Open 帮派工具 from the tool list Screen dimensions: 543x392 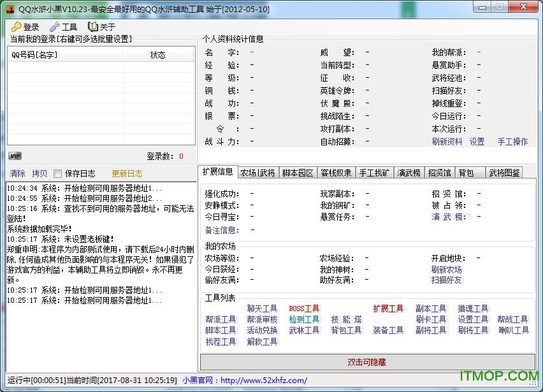(221, 319)
